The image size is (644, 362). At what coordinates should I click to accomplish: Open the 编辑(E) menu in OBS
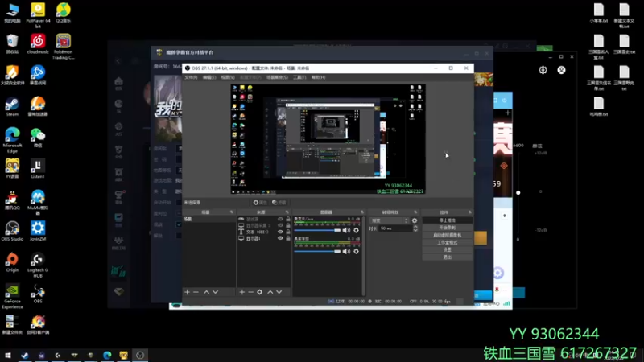click(x=209, y=77)
